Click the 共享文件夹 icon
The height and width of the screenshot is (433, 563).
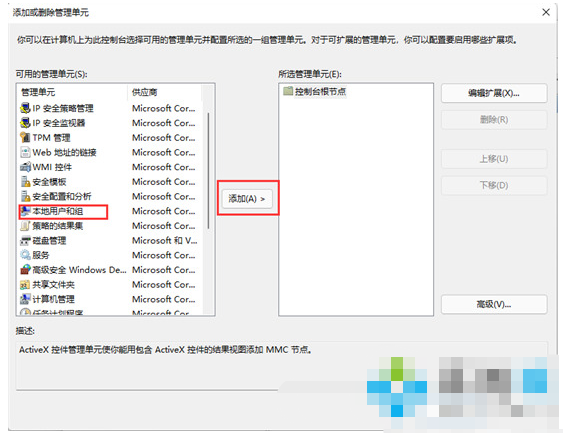click(x=25, y=285)
